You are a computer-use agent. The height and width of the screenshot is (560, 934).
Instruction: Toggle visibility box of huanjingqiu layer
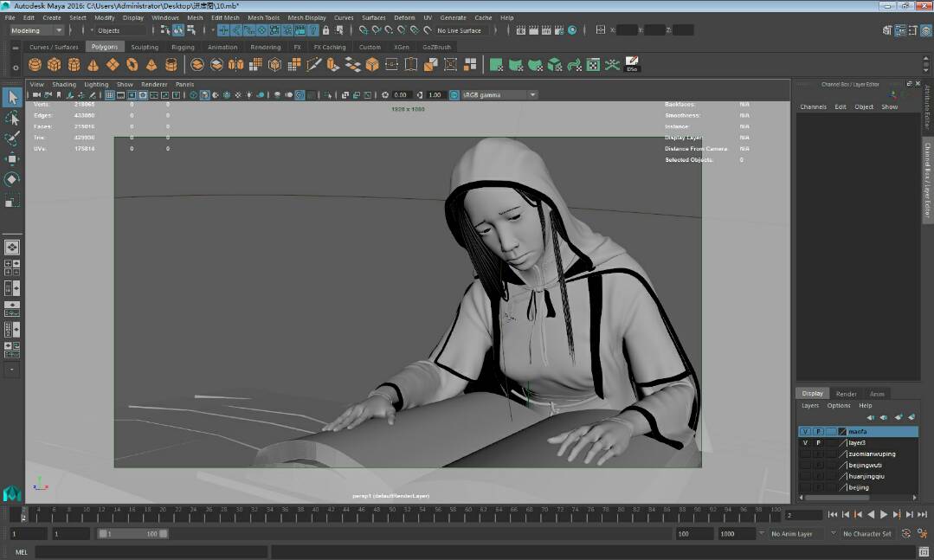tap(805, 477)
